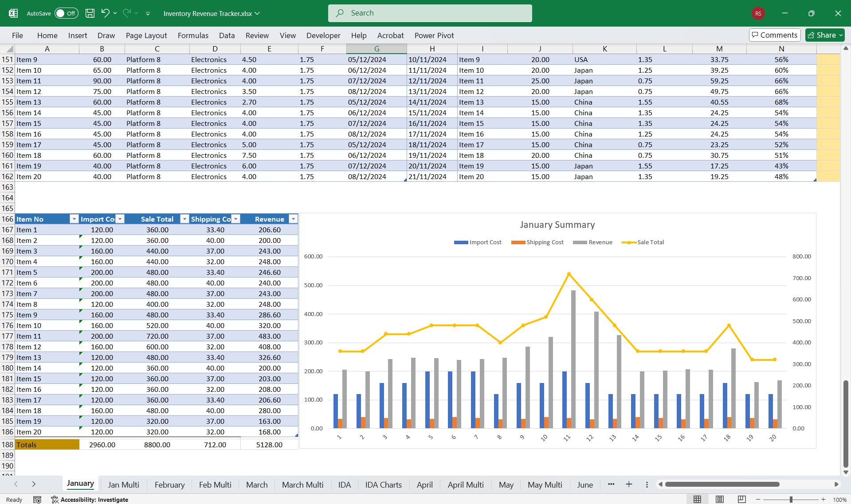Image resolution: width=851 pixels, height=504 pixels.
Task: Select column G header
Action: [376, 49]
